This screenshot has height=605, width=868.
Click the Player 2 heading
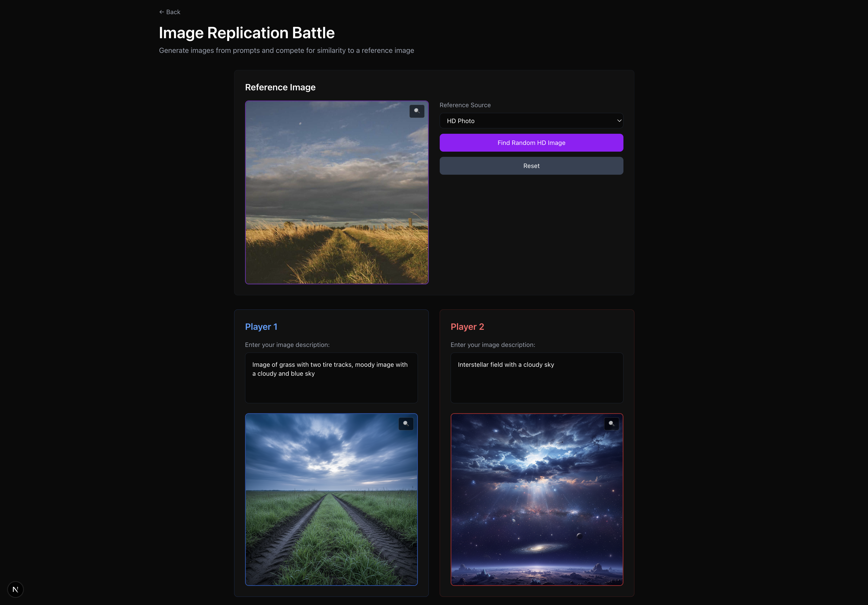pyautogui.click(x=467, y=327)
